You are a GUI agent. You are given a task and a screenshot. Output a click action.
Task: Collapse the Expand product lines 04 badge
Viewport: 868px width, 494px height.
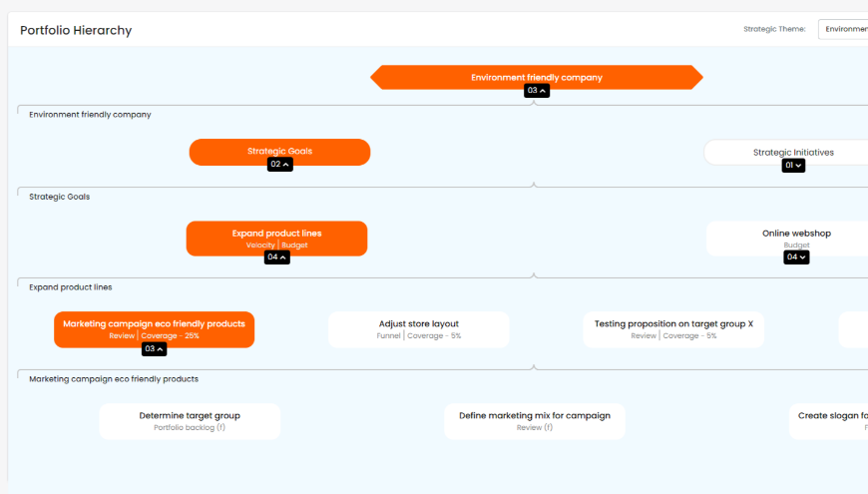point(276,256)
